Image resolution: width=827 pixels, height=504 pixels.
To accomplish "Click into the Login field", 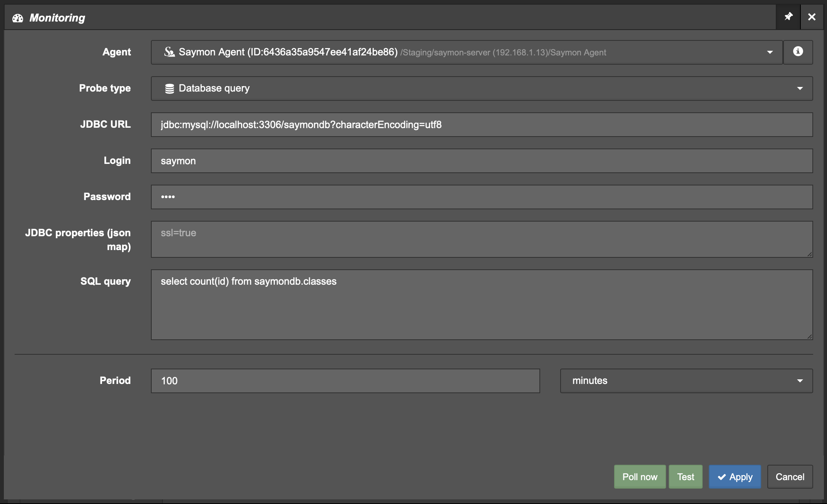I will click(482, 161).
